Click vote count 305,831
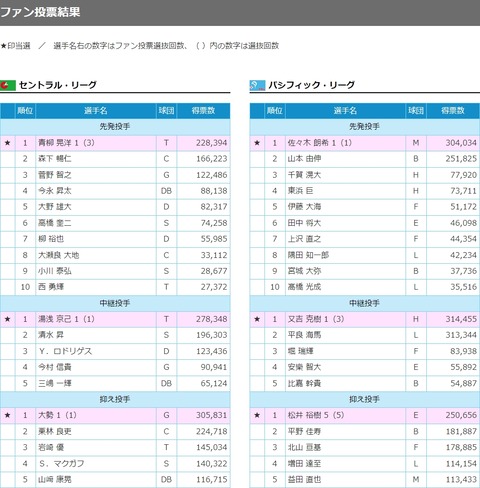This screenshot has width=480, height=488. 212,415
